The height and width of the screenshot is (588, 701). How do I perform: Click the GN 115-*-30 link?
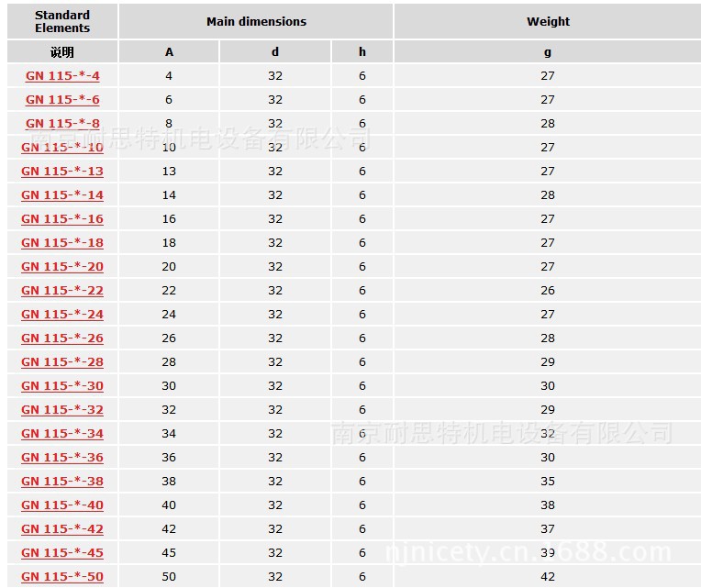coord(62,386)
